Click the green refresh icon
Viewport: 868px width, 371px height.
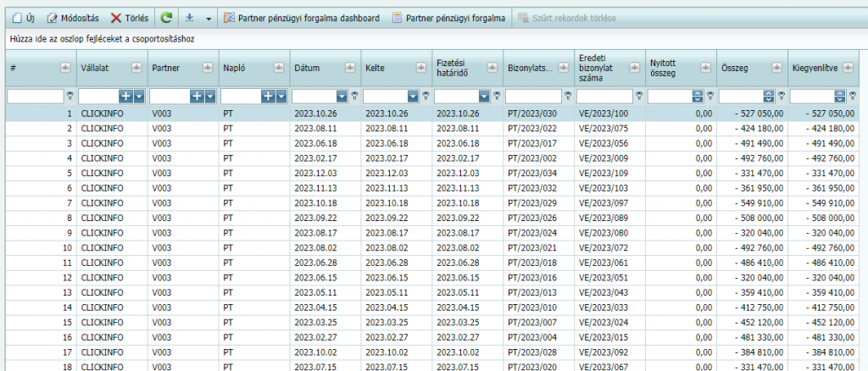coord(166,18)
